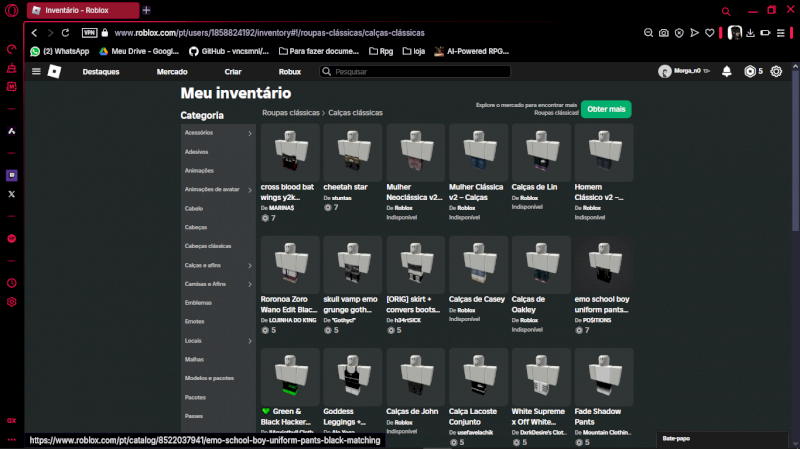The image size is (800, 449).
Task: Go to the Criar tab in navbar
Action: pyautogui.click(x=233, y=72)
